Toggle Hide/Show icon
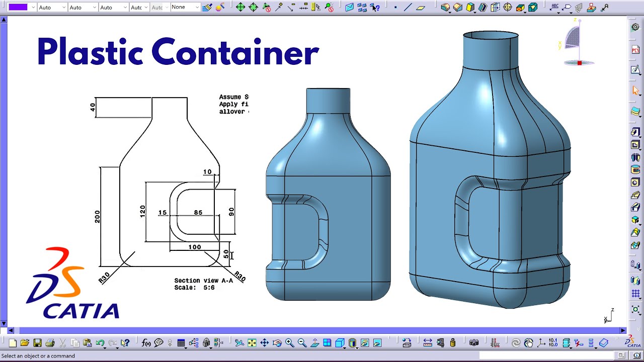 click(x=365, y=343)
